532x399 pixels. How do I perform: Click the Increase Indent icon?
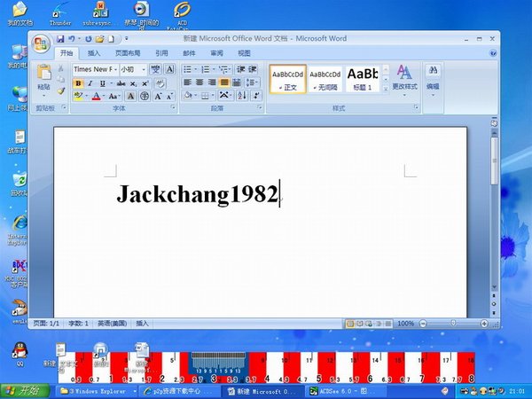coord(252,69)
